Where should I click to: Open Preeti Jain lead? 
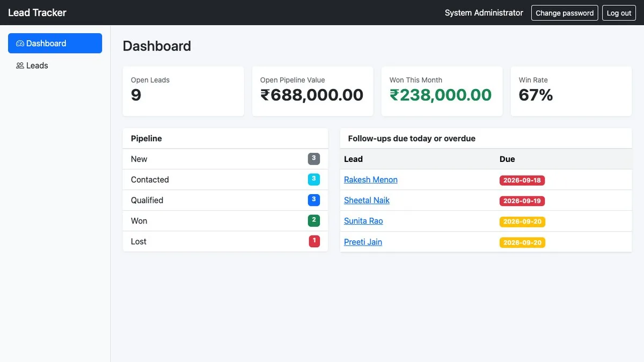tap(363, 242)
